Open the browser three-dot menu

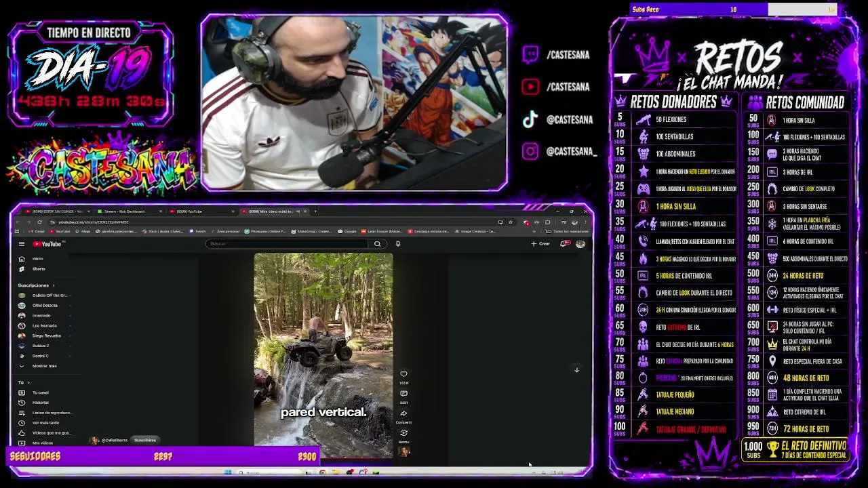coord(585,222)
